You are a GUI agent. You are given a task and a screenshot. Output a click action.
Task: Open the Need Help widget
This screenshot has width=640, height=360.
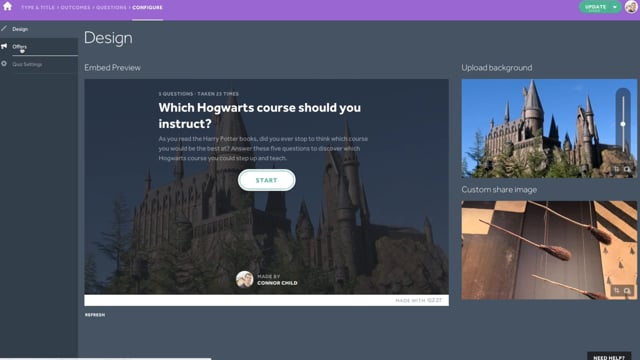click(609, 357)
